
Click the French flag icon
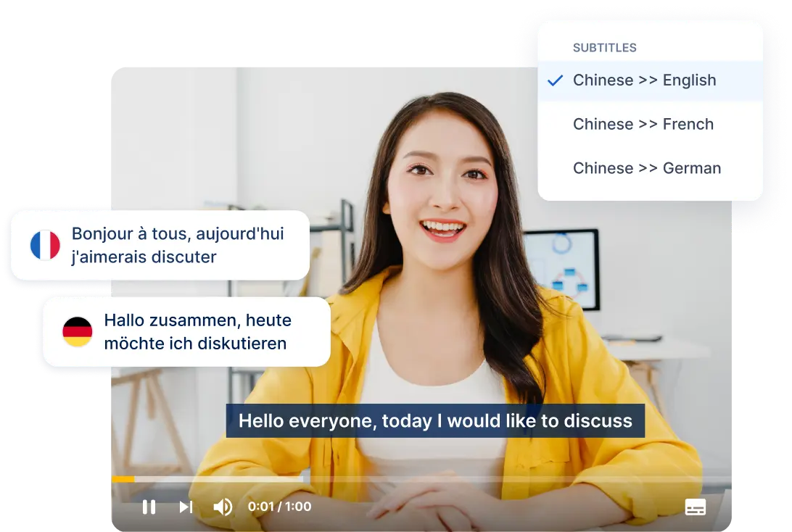(45, 245)
